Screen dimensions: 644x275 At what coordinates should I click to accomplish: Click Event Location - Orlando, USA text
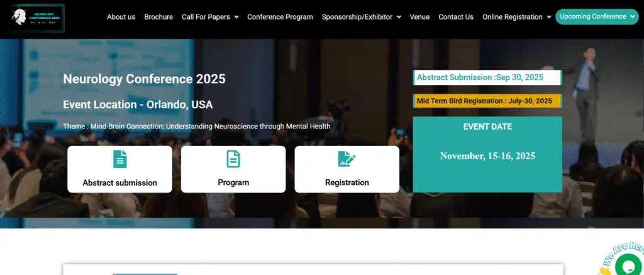click(138, 105)
